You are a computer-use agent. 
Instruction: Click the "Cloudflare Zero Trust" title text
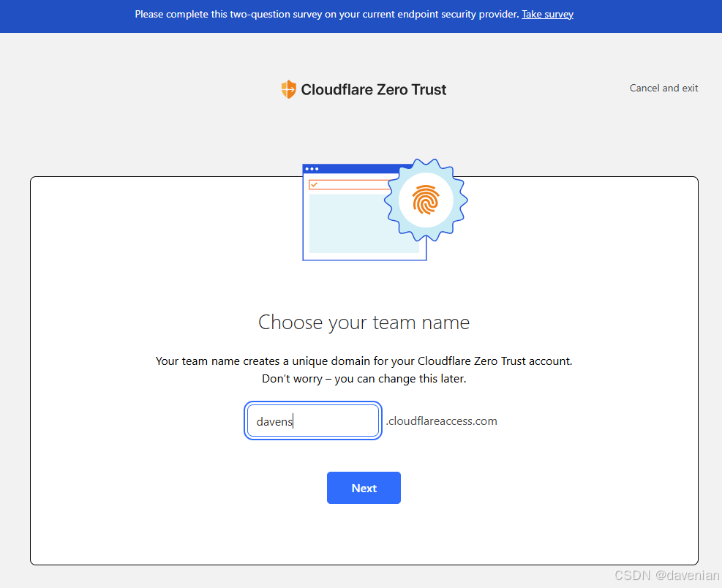coord(373,89)
